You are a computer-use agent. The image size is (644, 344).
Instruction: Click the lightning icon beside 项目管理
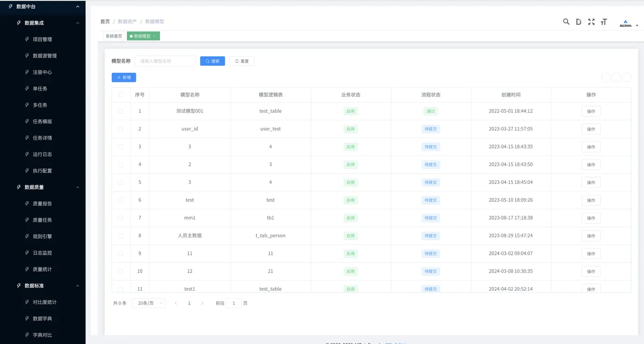(x=27, y=39)
